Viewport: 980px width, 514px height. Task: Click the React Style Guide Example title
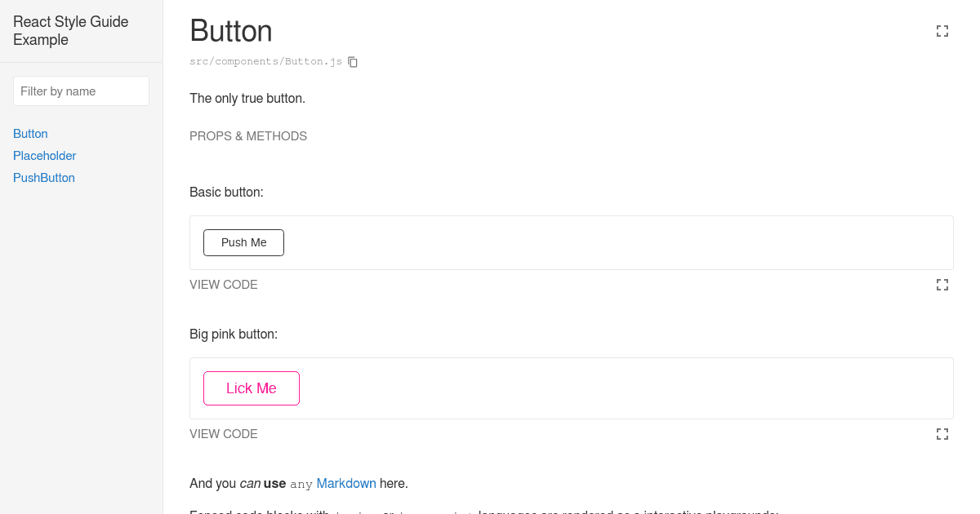click(x=70, y=30)
